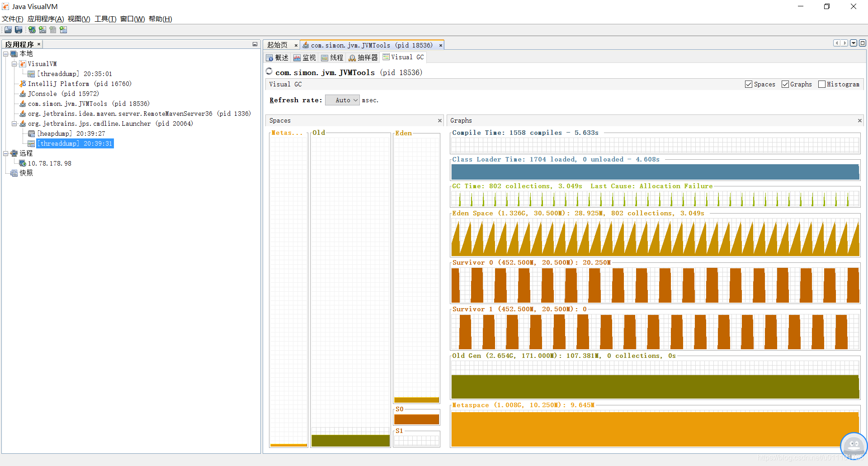This screenshot has width=868, height=466.
Task: Open the 文件(F) menu
Action: [x=13, y=19]
